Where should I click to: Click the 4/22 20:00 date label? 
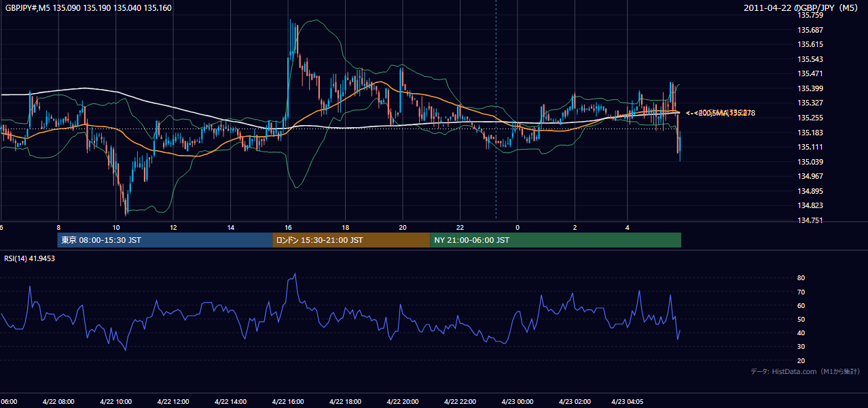[x=403, y=402]
